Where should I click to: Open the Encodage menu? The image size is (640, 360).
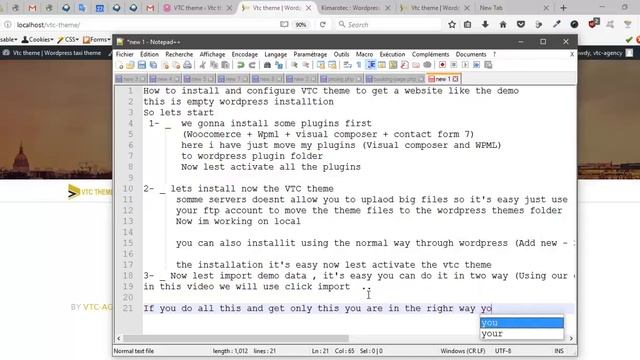244,54
